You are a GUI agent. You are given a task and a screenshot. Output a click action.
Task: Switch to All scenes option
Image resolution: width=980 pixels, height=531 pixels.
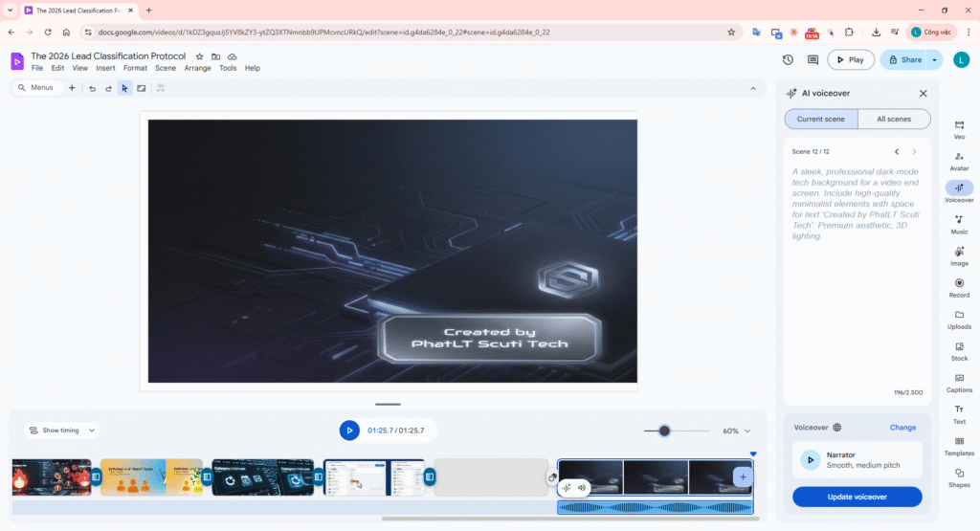point(893,119)
